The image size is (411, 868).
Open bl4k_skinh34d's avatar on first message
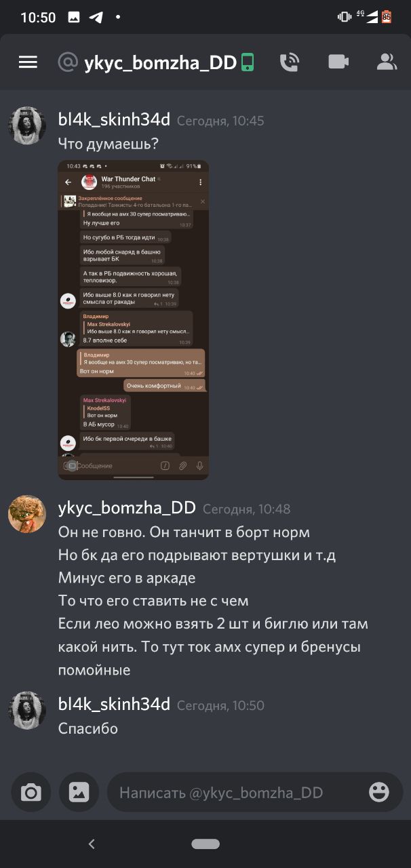click(27, 125)
